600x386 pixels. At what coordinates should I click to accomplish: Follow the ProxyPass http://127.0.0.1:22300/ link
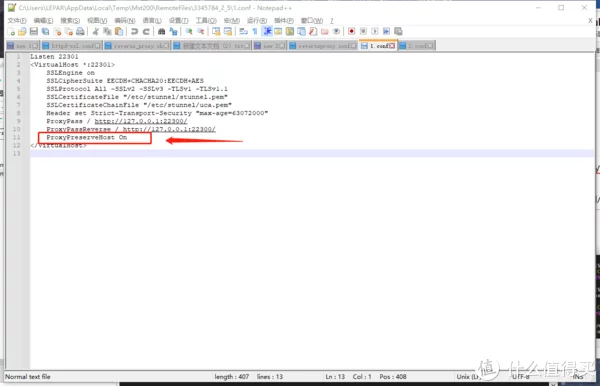click(141, 121)
